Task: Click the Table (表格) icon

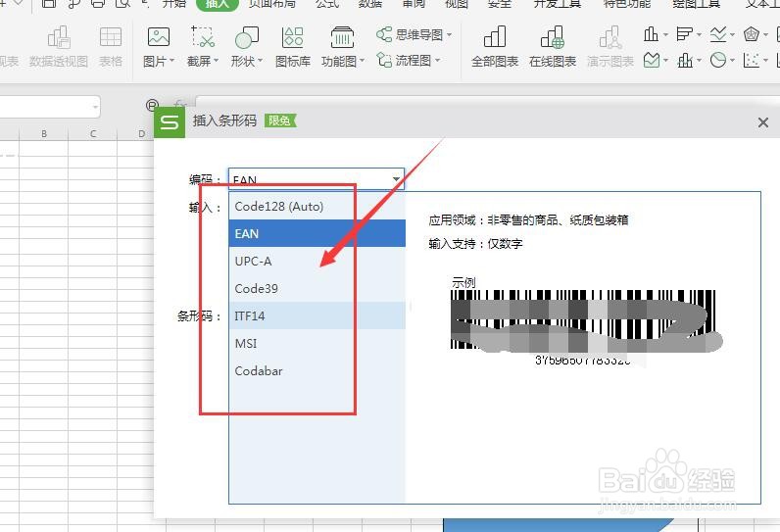Action: (111, 38)
